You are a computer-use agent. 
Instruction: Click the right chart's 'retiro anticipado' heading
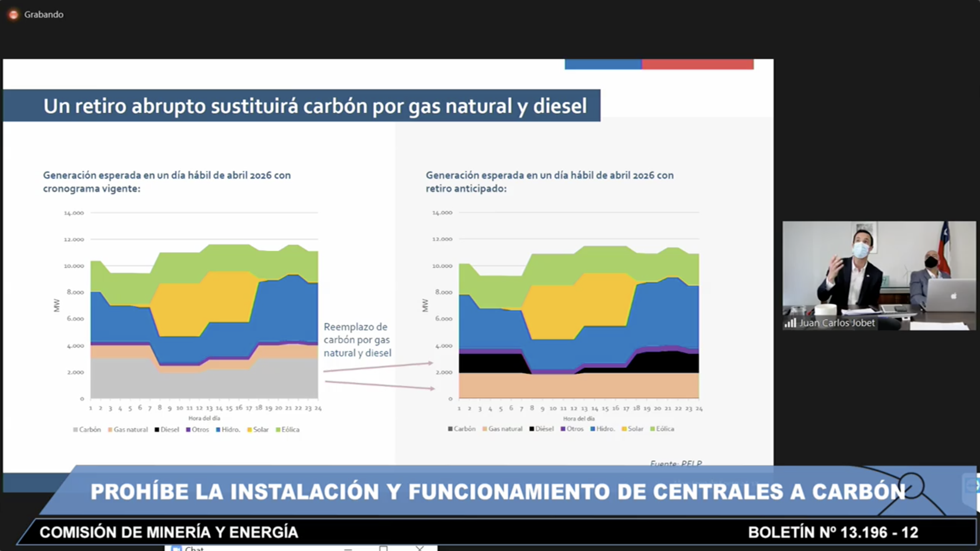[x=549, y=182]
